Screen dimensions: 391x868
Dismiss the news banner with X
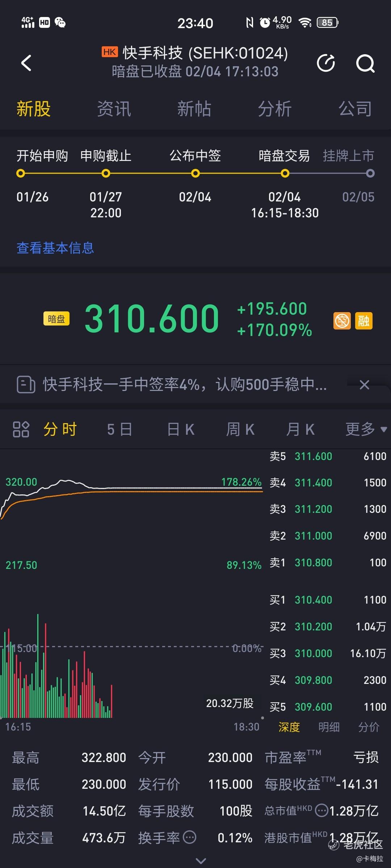365,384
